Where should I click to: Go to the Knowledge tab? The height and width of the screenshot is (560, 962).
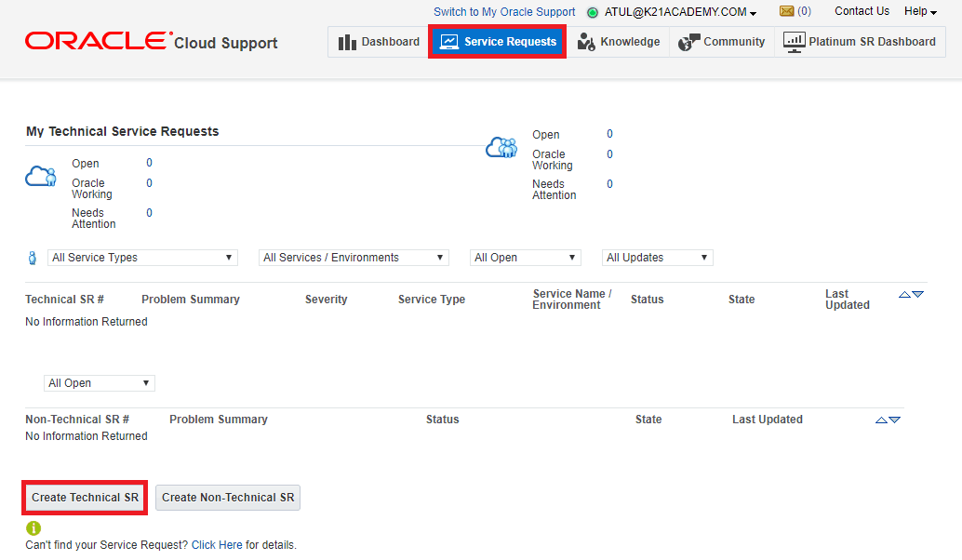[619, 42]
